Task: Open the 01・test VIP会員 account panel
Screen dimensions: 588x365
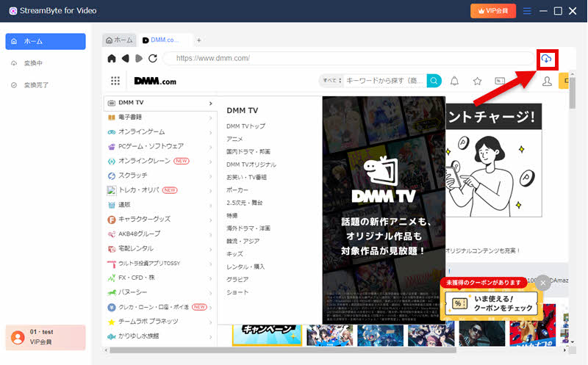Action: pos(46,337)
